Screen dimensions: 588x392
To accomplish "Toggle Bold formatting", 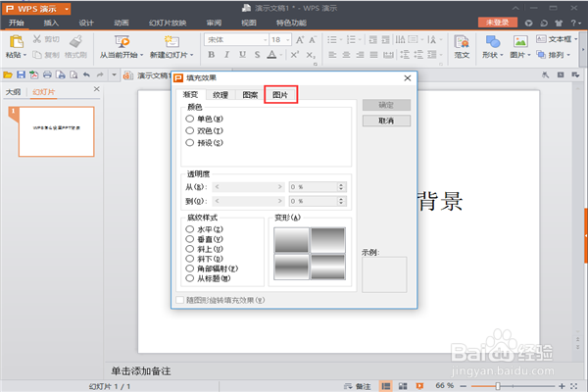I will coord(212,55).
